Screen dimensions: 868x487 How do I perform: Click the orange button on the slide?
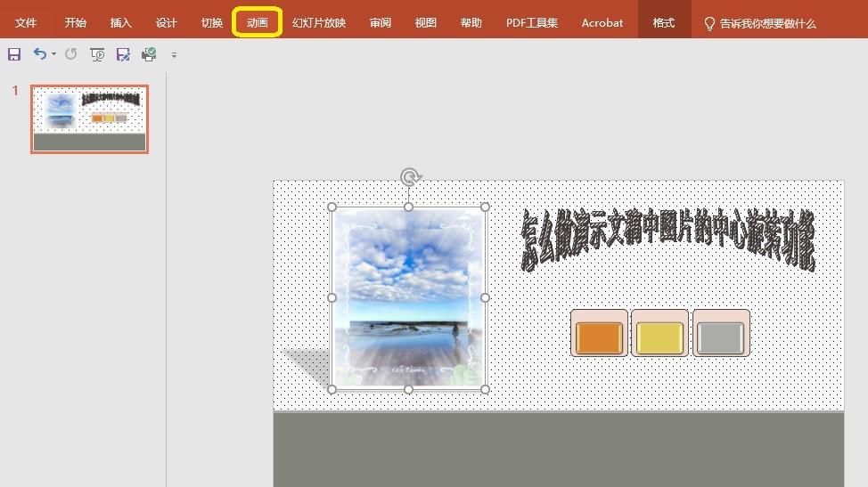[x=598, y=337]
